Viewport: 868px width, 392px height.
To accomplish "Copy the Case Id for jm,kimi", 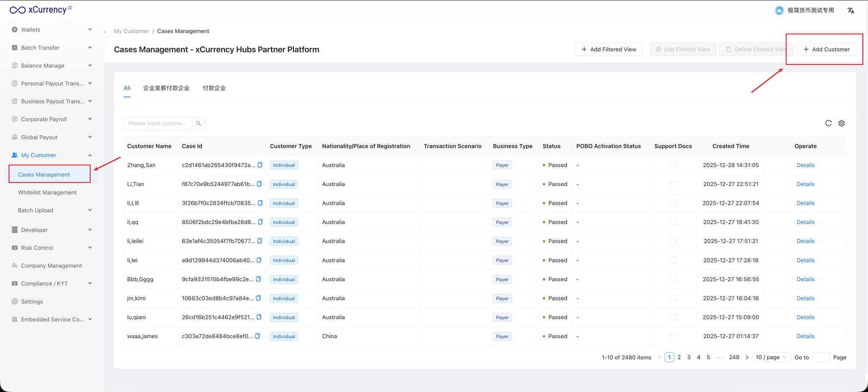I will pyautogui.click(x=258, y=298).
